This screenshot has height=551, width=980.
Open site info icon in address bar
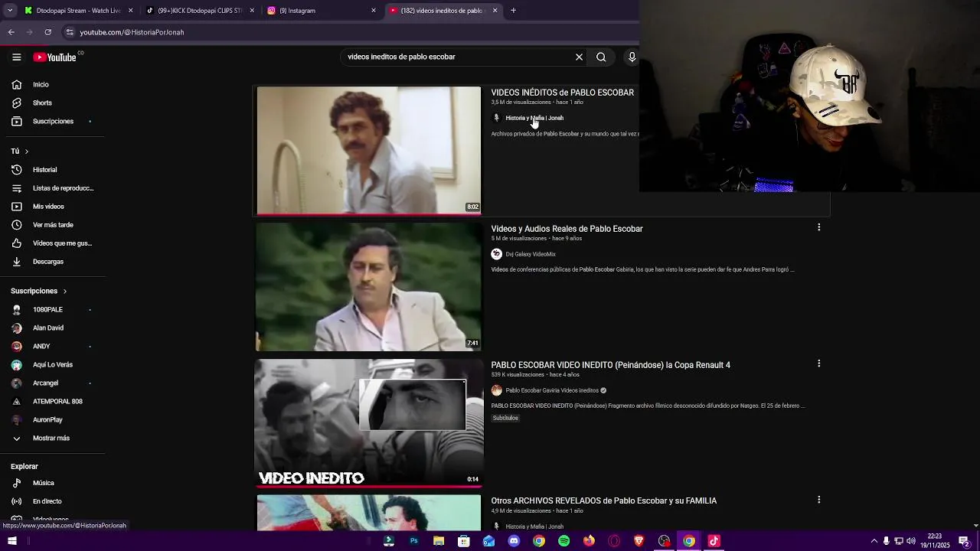[x=70, y=32]
